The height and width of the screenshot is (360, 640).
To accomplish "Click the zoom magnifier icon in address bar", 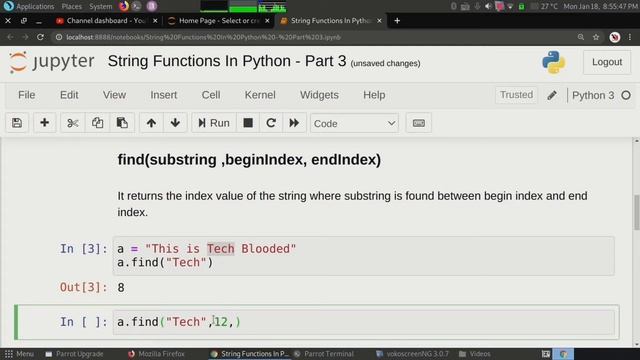I will tap(581, 37).
